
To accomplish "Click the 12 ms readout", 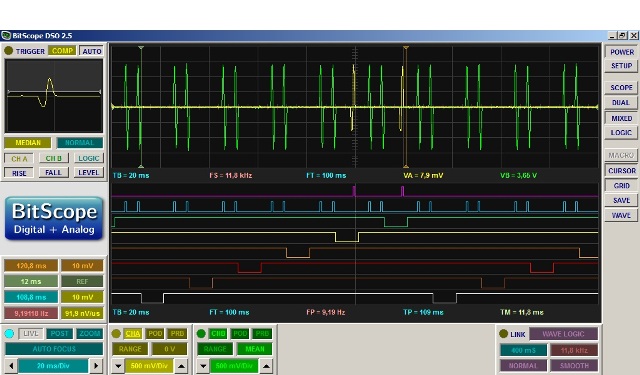I will 31,282.
